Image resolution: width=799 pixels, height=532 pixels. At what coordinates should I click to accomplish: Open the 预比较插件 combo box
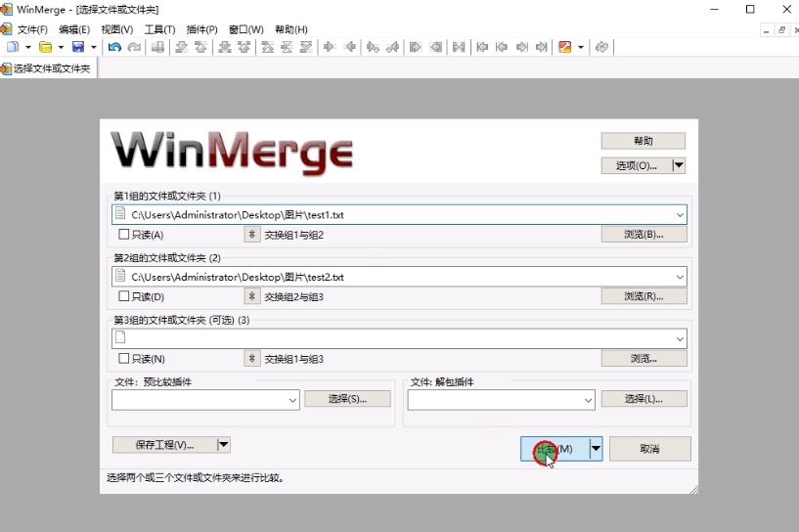205,400
